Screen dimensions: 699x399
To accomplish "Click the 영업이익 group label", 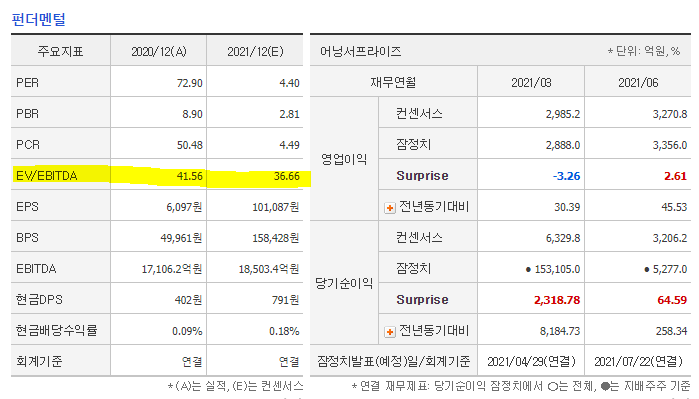I will point(344,159).
